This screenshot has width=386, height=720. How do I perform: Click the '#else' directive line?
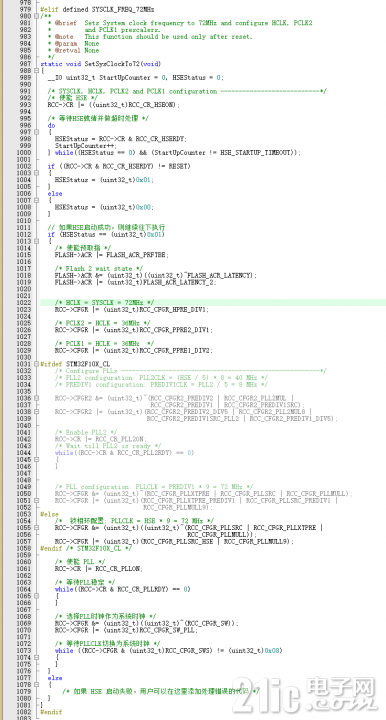pyautogui.click(x=50, y=514)
